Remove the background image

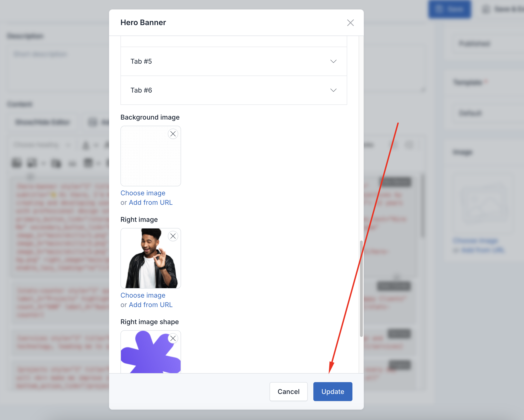coord(173,134)
